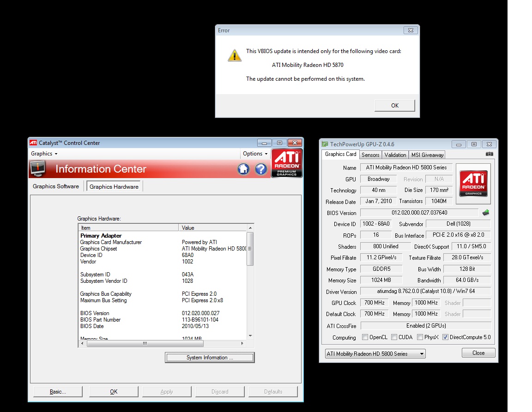Select the Graphics Hardware tab

[x=114, y=186]
